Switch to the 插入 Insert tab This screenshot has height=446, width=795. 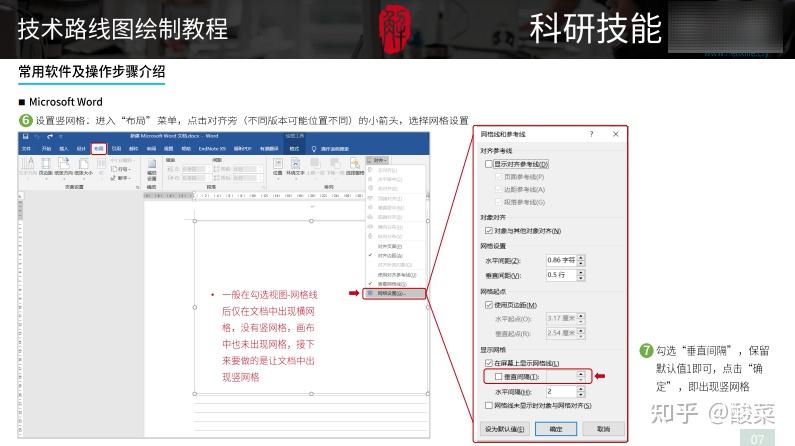pos(64,149)
